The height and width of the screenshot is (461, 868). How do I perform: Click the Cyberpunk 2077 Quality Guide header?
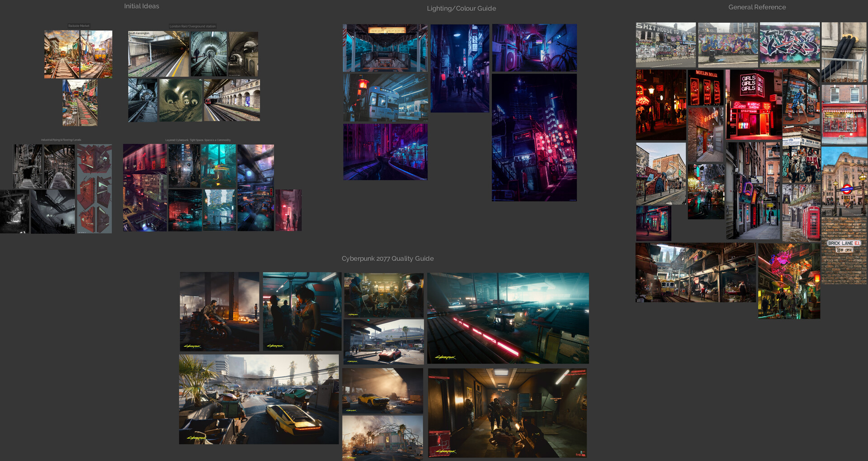[x=387, y=258]
